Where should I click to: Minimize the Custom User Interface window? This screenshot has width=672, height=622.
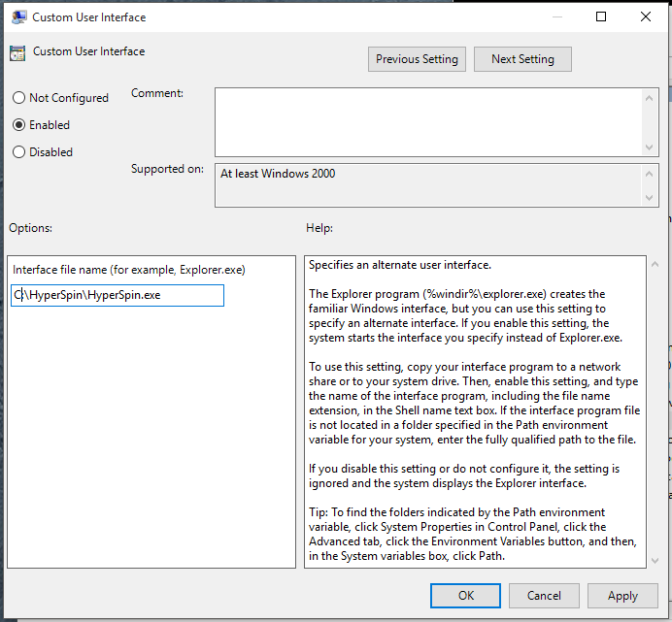coord(556,16)
